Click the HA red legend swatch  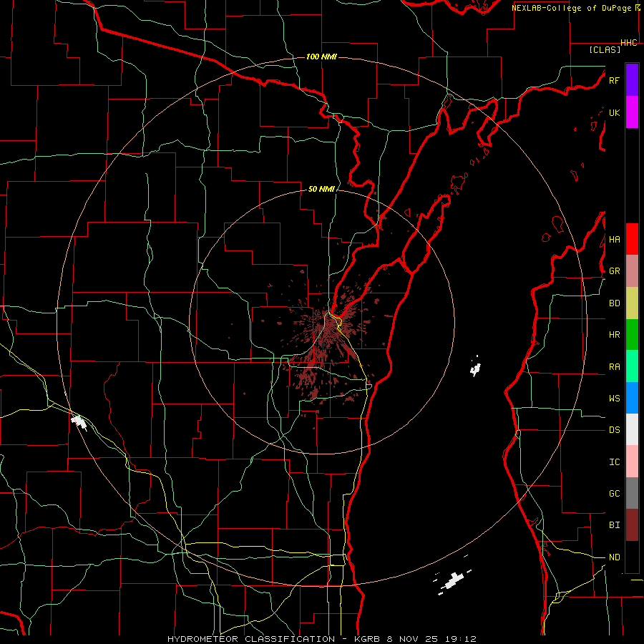(632, 239)
